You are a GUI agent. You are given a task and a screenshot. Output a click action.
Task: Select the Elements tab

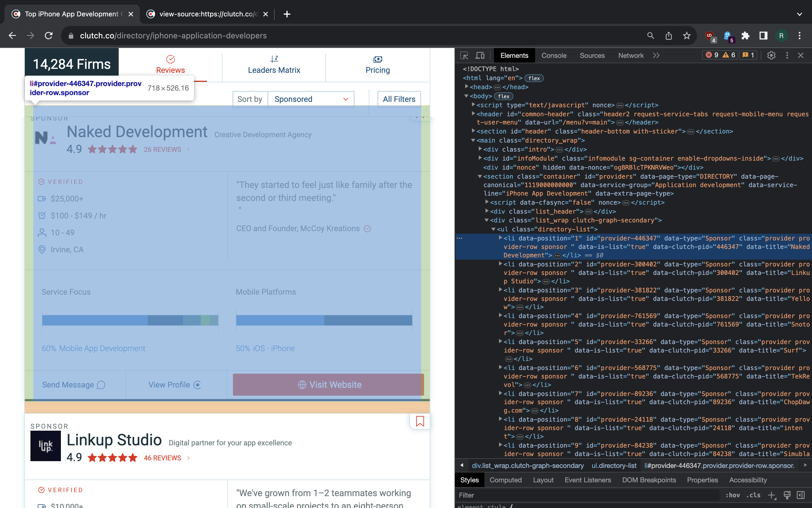514,55
